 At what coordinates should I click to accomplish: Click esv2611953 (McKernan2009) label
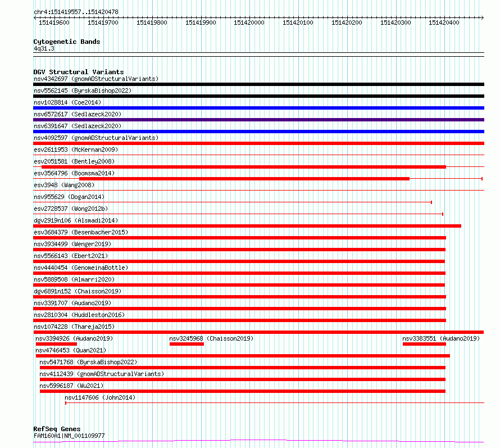click(x=76, y=150)
